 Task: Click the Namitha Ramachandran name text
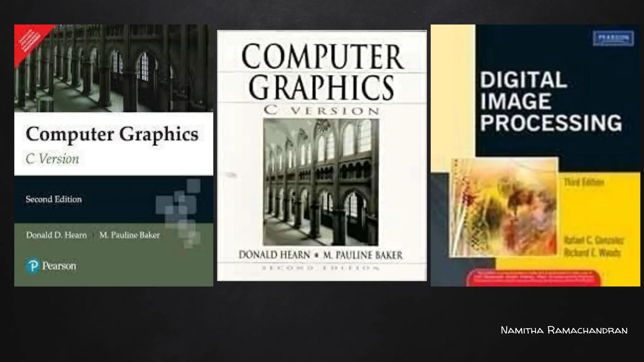[564, 330]
